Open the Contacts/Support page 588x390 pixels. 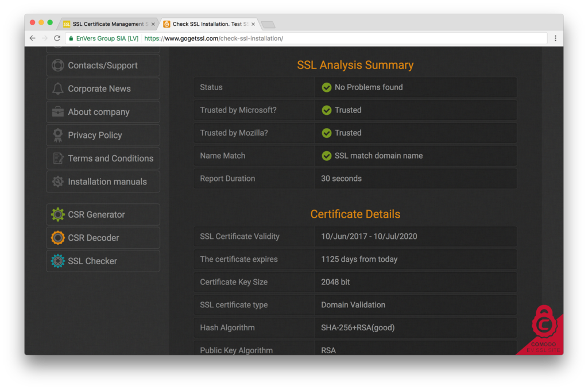[x=103, y=65]
